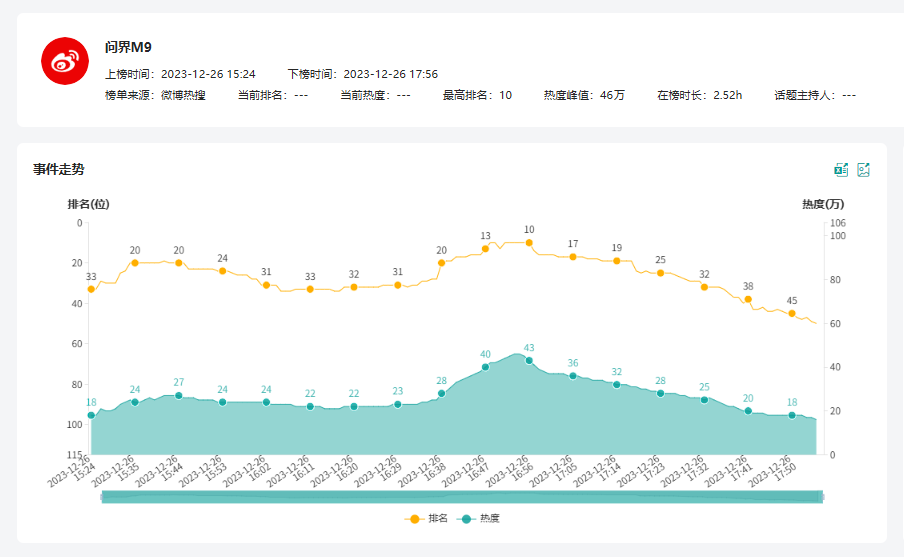This screenshot has width=904, height=557.
Task: Click the rank data point labeled 19
Action: tap(616, 261)
